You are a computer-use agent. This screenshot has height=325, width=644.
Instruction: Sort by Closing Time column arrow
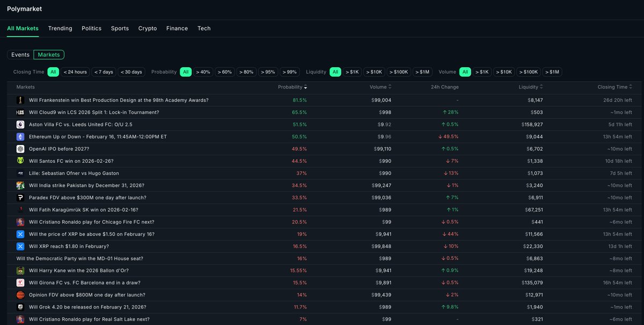pyautogui.click(x=631, y=87)
